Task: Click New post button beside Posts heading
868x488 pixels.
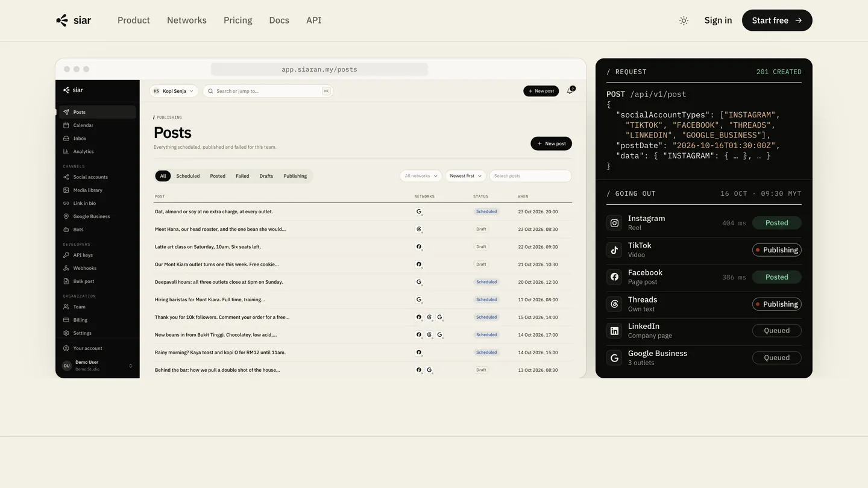Action: tap(551, 143)
